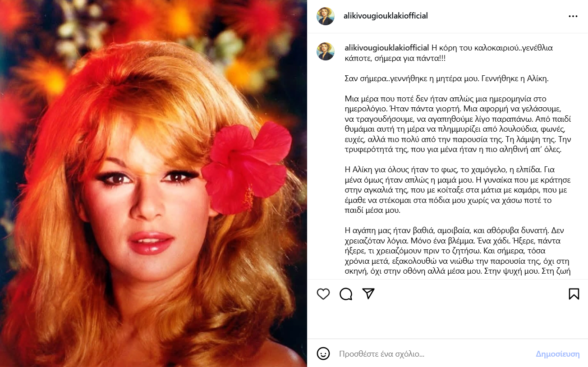Click the red hibiscus flower in the photo
This screenshot has height=367, width=588.
point(247,167)
